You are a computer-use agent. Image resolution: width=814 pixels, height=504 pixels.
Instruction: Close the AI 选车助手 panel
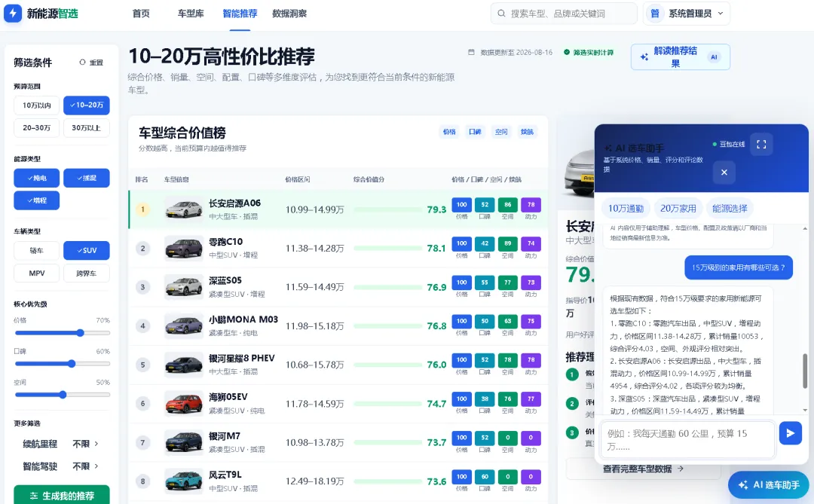[724, 172]
